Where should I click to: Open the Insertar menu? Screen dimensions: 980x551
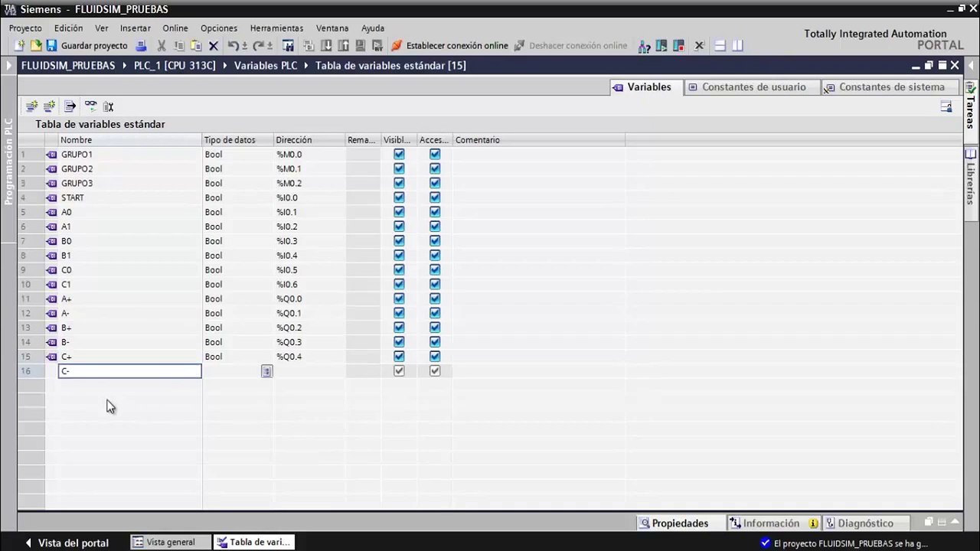(x=136, y=28)
